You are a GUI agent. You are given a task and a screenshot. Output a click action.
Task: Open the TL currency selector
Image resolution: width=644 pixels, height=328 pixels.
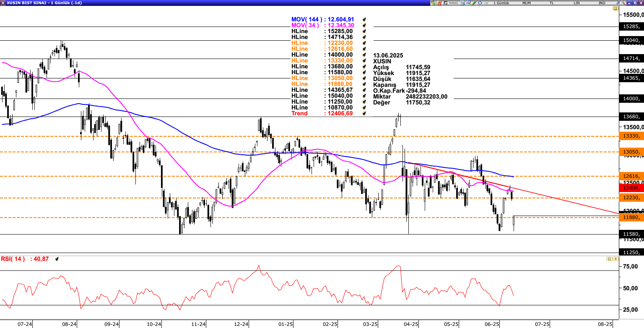(551, 3)
